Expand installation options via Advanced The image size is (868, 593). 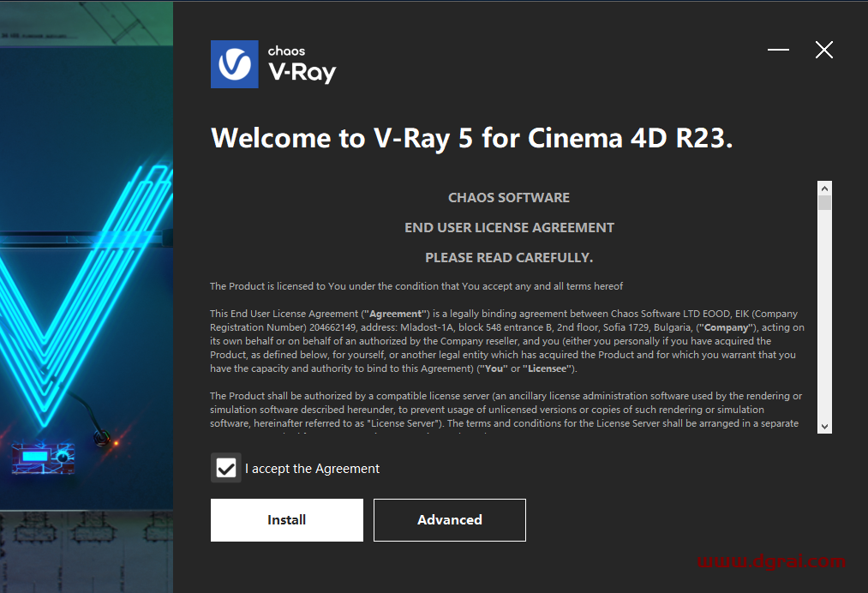449,519
